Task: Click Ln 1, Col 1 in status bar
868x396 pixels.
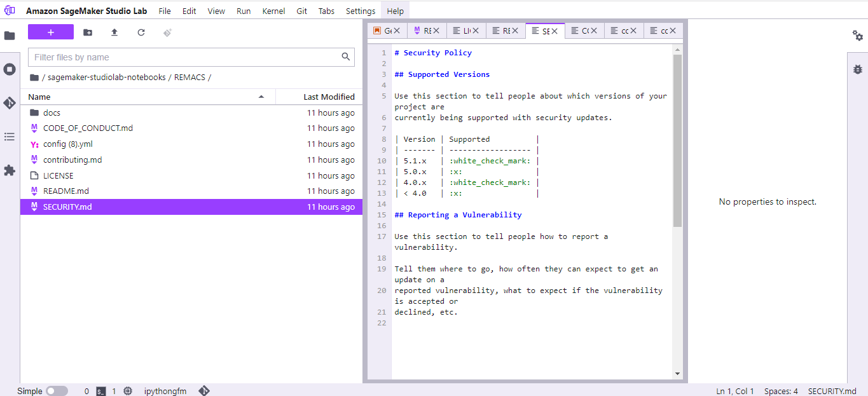Action: [735, 391]
